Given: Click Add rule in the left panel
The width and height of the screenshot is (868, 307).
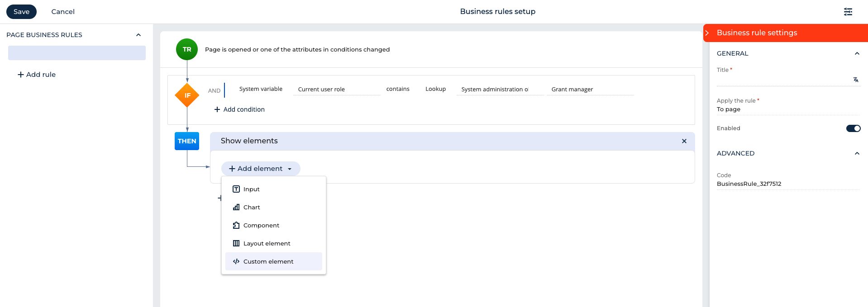Looking at the screenshot, I should (x=37, y=75).
